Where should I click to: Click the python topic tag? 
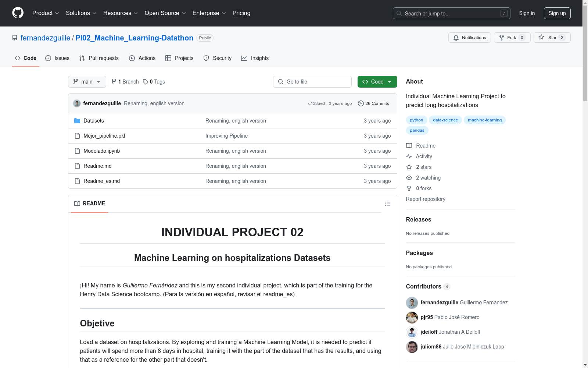[x=416, y=120]
